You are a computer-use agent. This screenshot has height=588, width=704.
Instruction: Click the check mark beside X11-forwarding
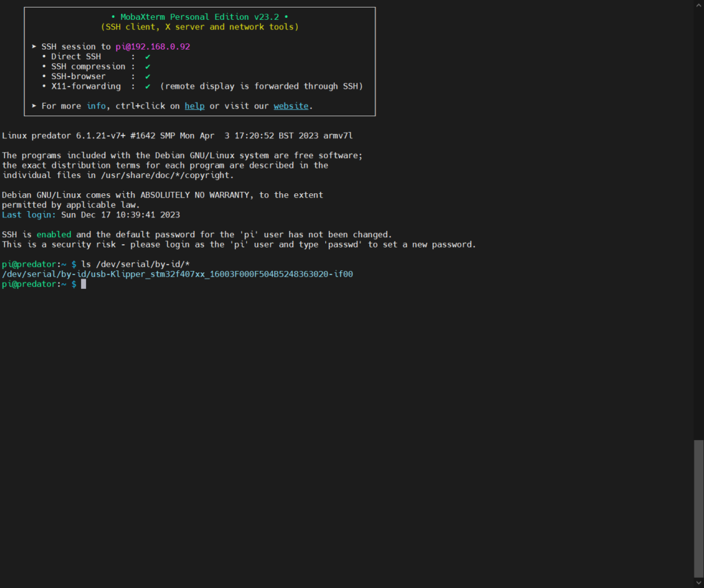pyautogui.click(x=148, y=86)
